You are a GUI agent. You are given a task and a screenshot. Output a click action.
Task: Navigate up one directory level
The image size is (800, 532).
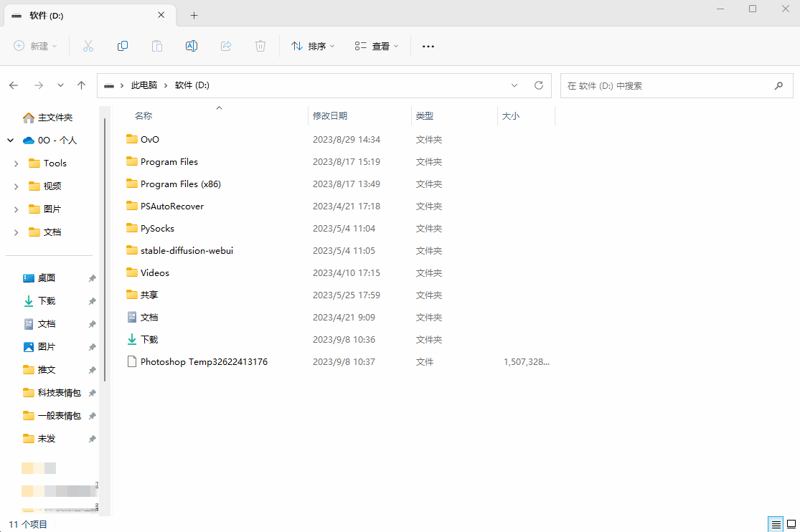[82, 85]
